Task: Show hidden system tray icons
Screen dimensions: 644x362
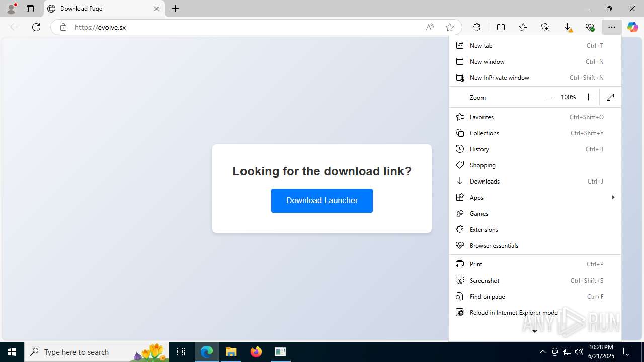Action: [x=542, y=352]
